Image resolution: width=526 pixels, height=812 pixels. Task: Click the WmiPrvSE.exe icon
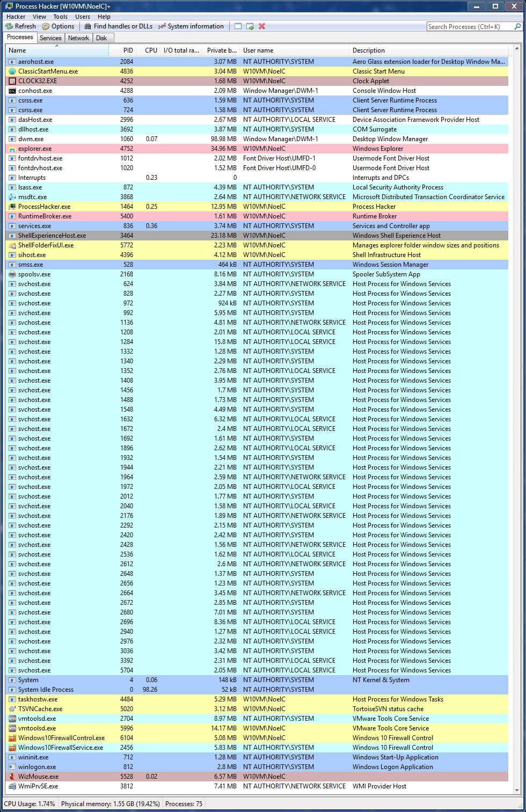(x=12, y=786)
